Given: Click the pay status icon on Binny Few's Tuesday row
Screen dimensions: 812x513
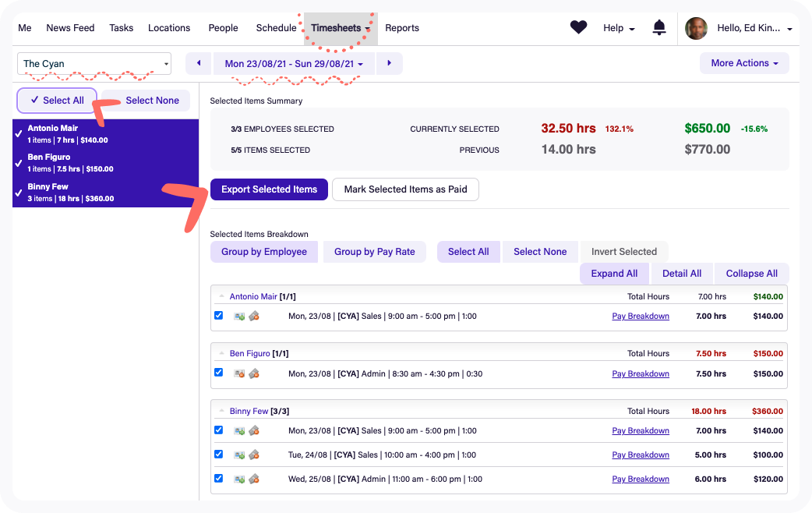Looking at the screenshot, I should [x=253, y=455].
